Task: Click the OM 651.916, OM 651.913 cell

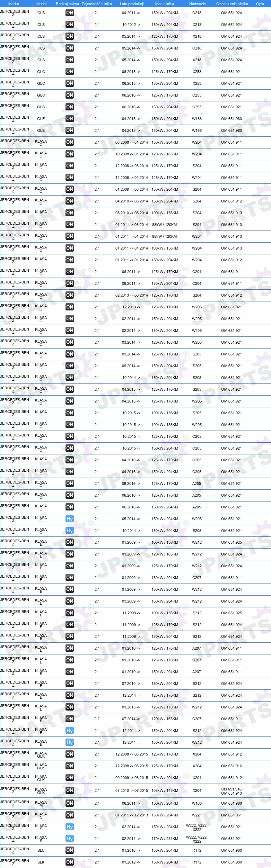Action: [x=231, y=791]
